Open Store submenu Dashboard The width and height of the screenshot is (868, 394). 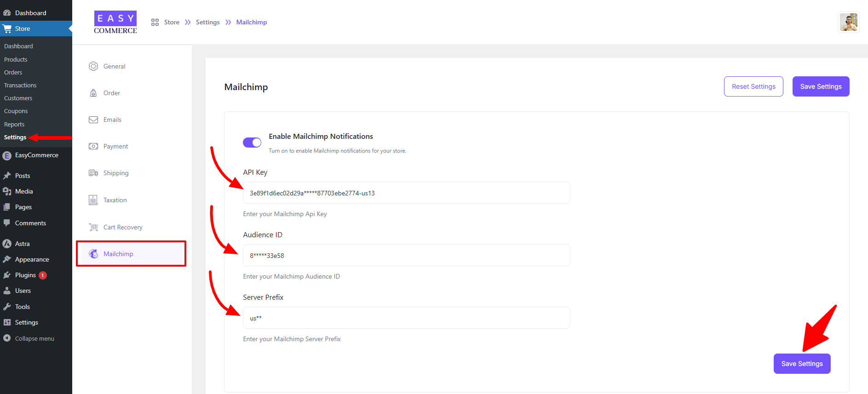(18, 46)
